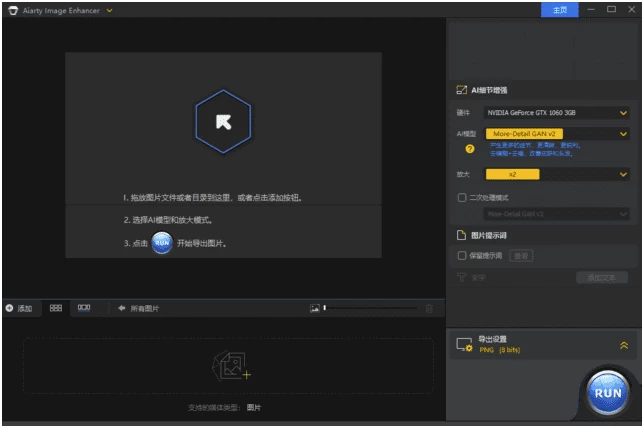Click the 添加 plus icon to add images
This screenshot has width=643, height=429.
[10, 309]
